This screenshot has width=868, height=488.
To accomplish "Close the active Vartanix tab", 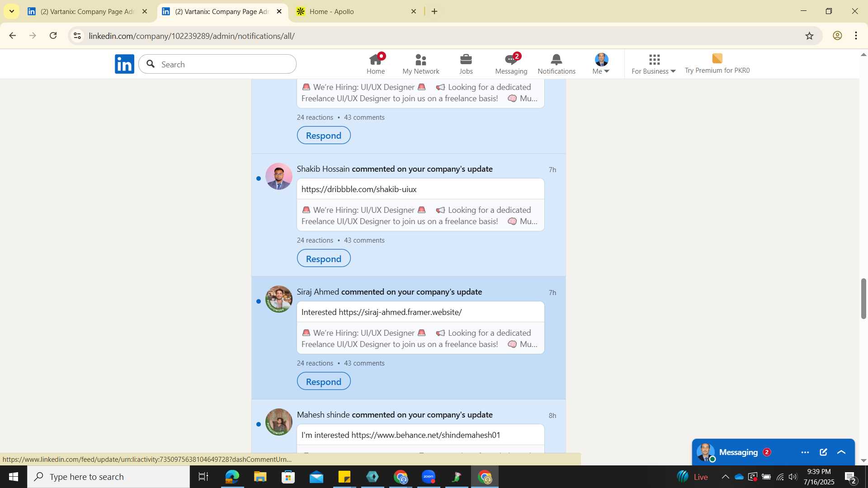I will (x=279, y=11).
